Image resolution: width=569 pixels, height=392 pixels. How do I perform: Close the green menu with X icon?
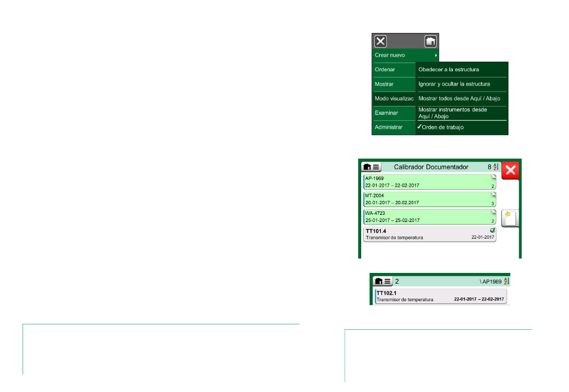[x=380, y=41]
